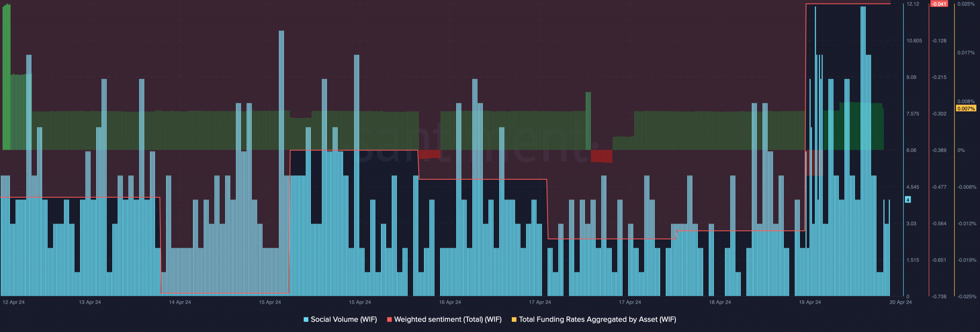This screenshot has width=980, height=332.
Task: Select the red -0.041 sentiment value badge
Action: 939,4
